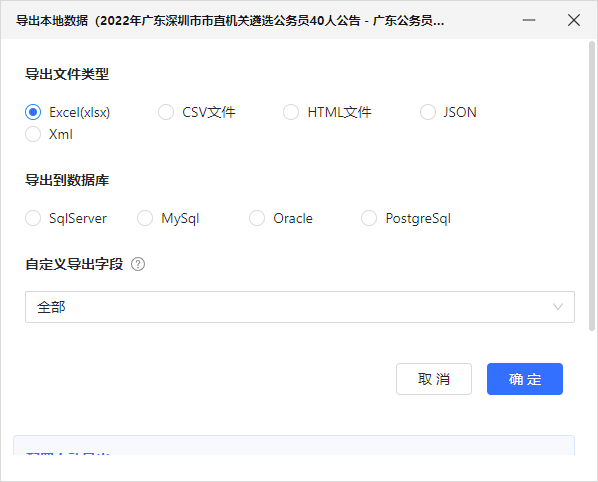
Task: Click the help icon beside 自定义导出字段
Action: point(138,264)
